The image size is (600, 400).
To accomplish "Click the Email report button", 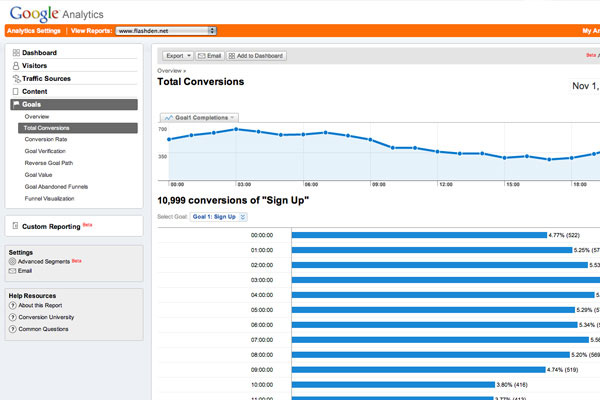I will click(210, 56).
